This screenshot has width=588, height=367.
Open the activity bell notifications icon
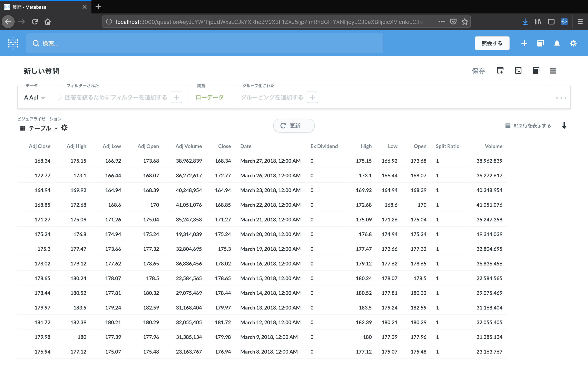(x=557, y=43)
